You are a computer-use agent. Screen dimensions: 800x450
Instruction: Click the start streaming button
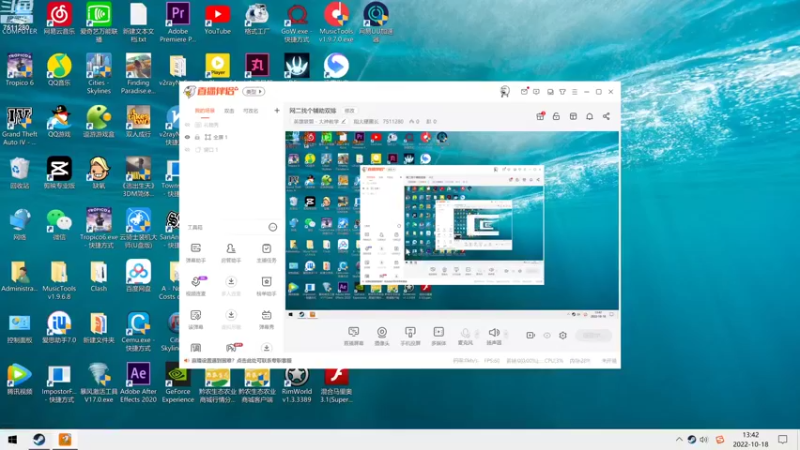pyautogui.click(x=592, y=335)
